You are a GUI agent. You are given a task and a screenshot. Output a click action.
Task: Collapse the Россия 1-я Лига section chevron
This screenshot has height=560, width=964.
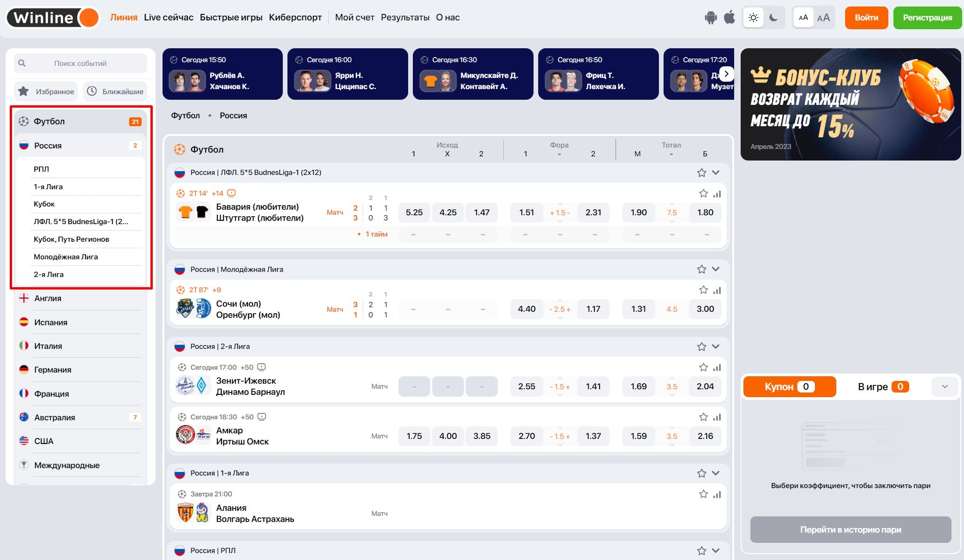coord(716,473)
